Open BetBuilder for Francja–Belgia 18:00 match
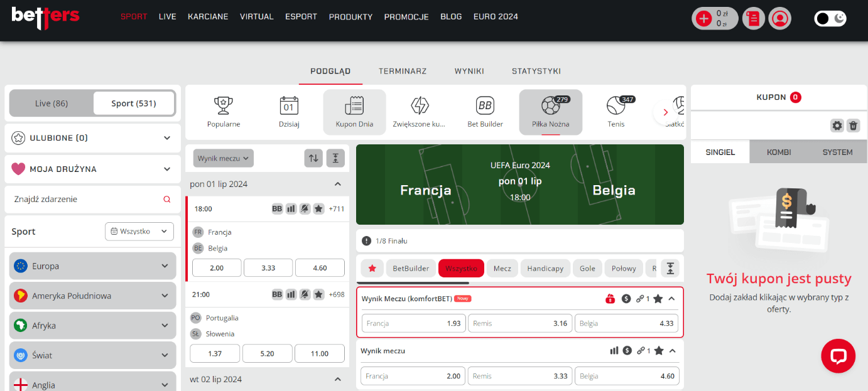 pos(277,208)
